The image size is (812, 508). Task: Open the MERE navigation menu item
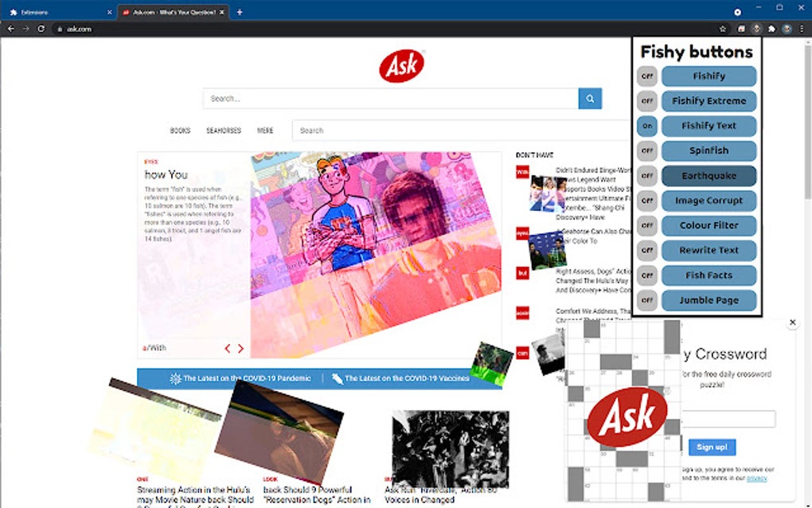coord(265,131)
